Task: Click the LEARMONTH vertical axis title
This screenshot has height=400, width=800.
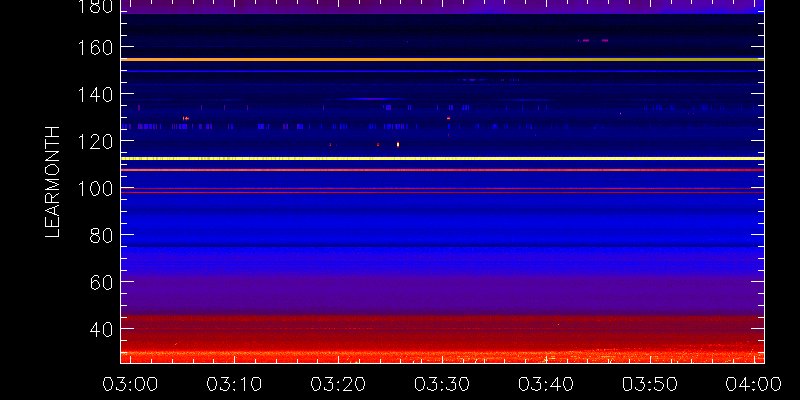Action: coord(53,182)
